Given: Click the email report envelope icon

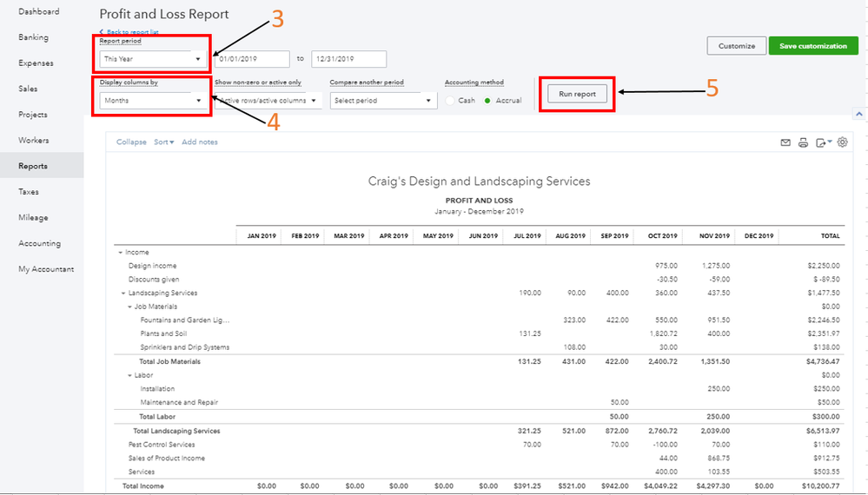Looking at the screenshot, I should point(785,142).
